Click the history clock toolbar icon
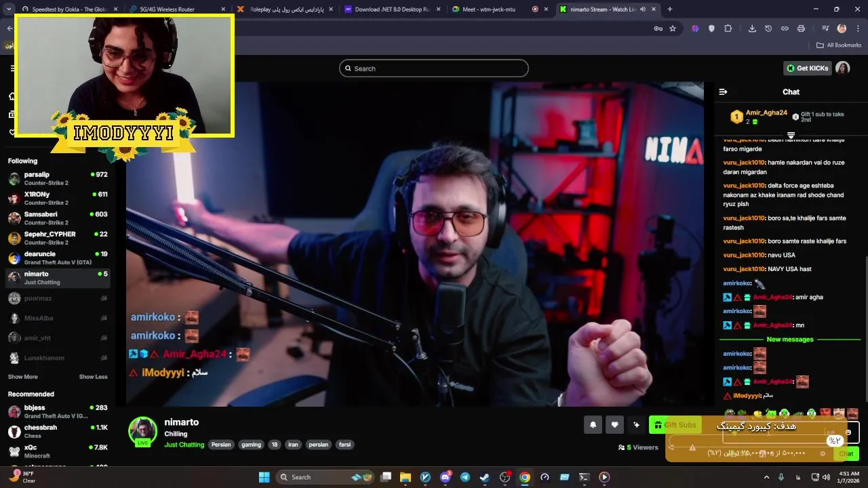The height and width of the screenshot is (488, 868). 768,28
